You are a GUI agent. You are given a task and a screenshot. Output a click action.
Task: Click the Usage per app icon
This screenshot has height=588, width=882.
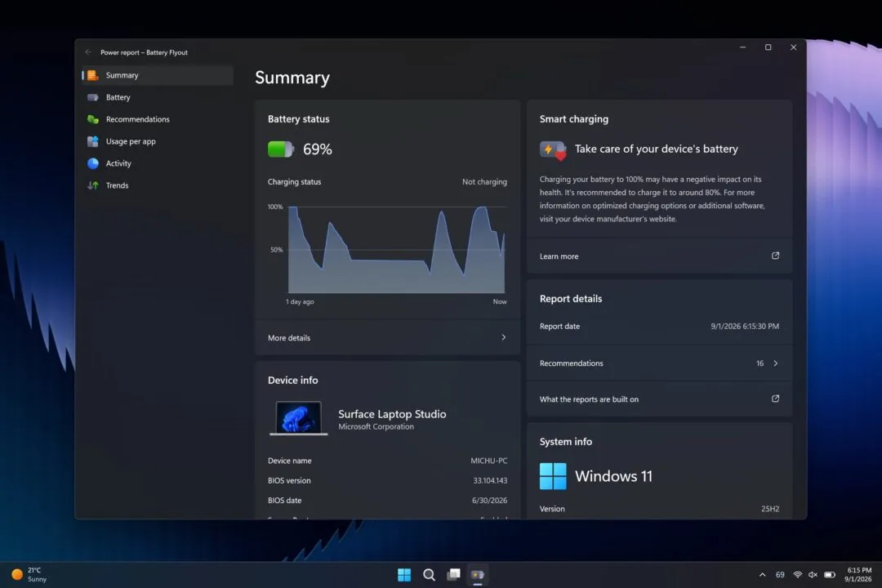pyautogui.click(x=93, y=141)
